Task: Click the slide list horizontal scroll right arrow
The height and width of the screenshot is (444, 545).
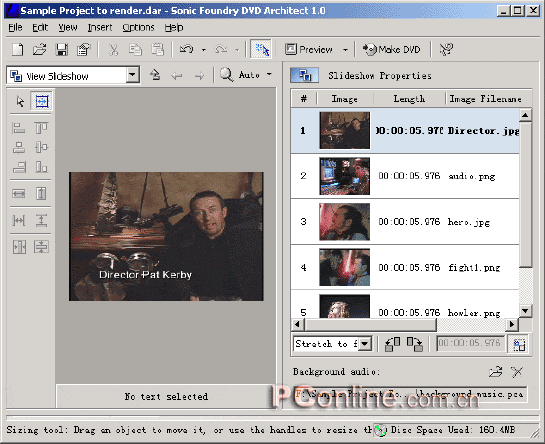Action: [512, 325]
